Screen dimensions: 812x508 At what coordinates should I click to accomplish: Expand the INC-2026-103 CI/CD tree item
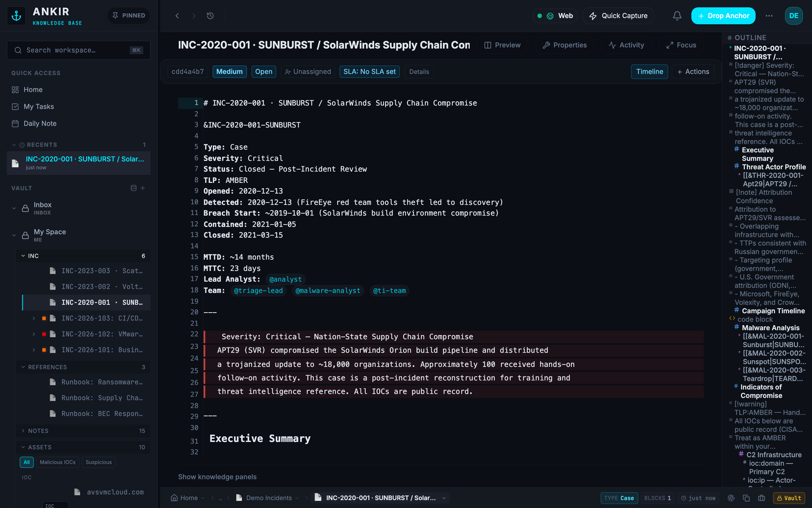(34, 318)
